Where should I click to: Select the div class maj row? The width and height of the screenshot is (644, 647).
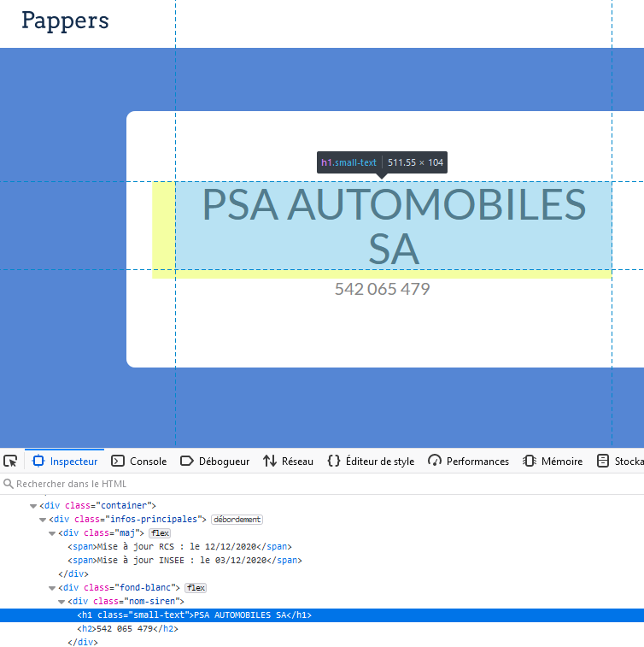(322, 533)
